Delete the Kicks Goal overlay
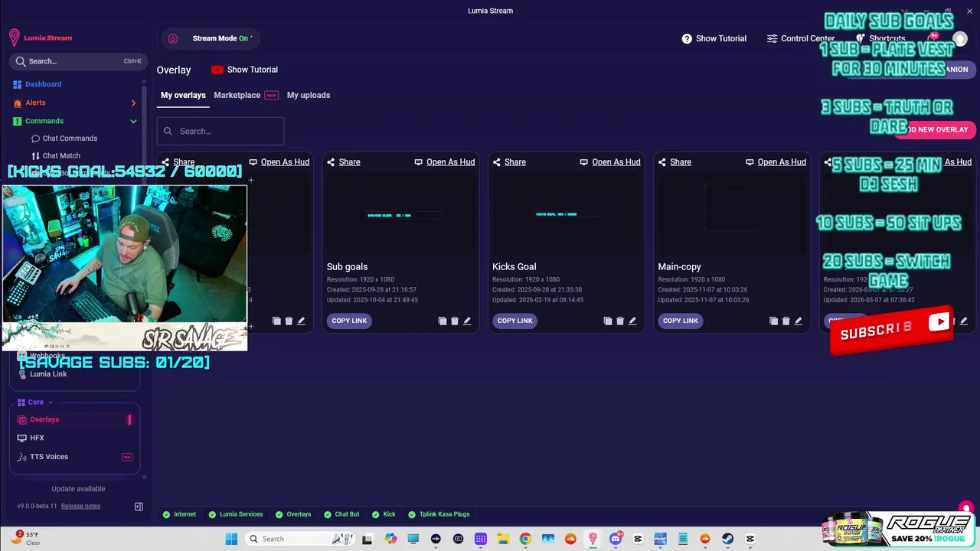This screenshot has height=551, width=980. tap(619, 321)
